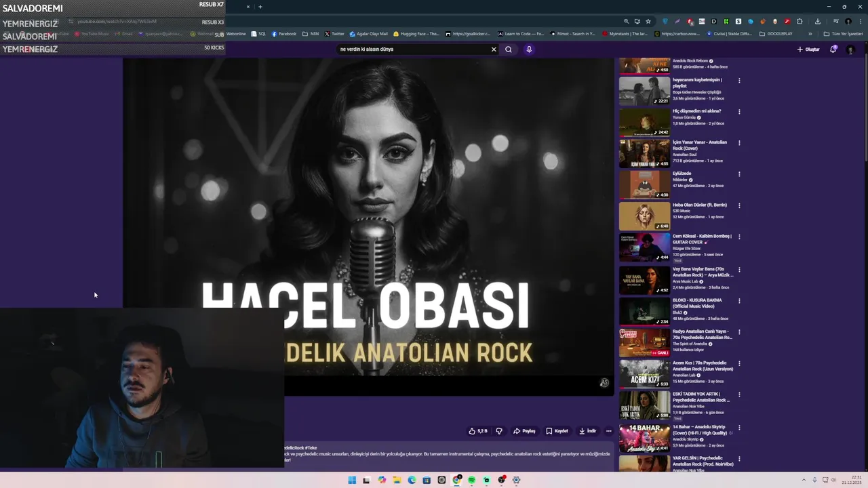Open the YouTube account avatar menu
This screenshot has width=868, height=488.
click(850, 49)
